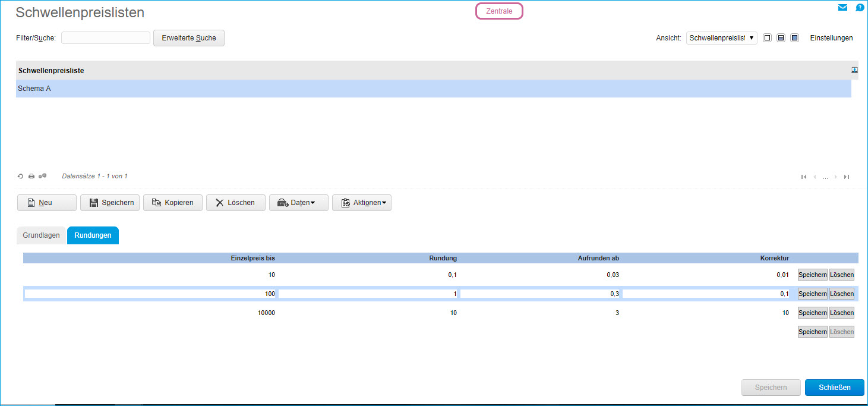
Task: Click the Filter/Suche input field
Action: pos(105,38)
